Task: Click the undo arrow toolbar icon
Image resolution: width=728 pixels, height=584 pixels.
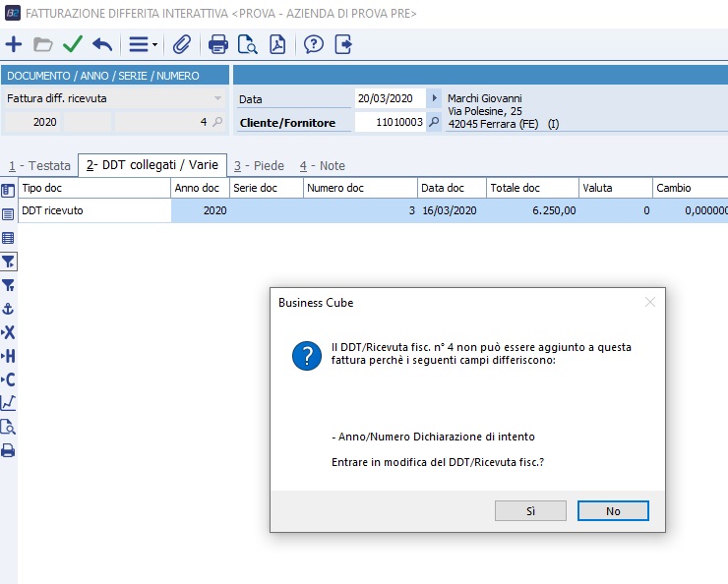Action: pos(102,44)
